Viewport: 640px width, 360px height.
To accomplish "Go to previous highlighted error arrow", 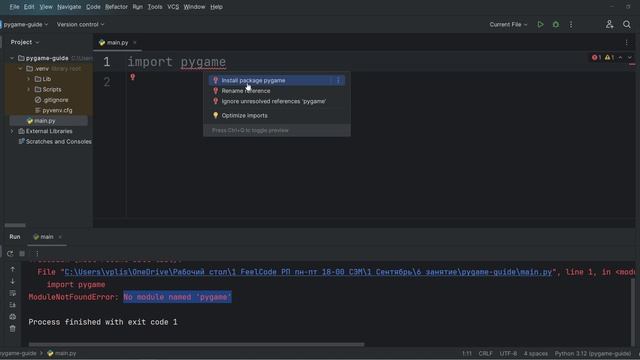I will tap(620, 58).
